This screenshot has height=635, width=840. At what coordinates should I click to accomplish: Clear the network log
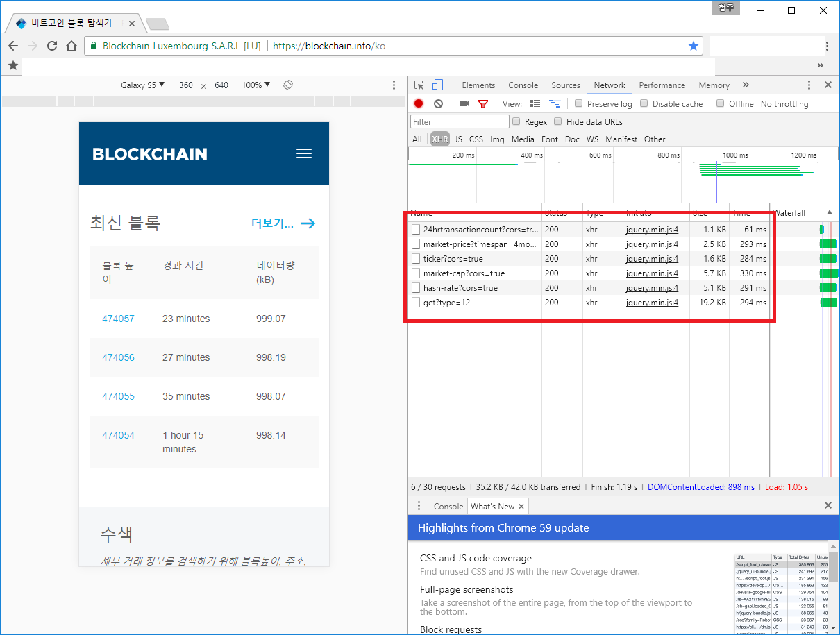(x=438, y=103)
